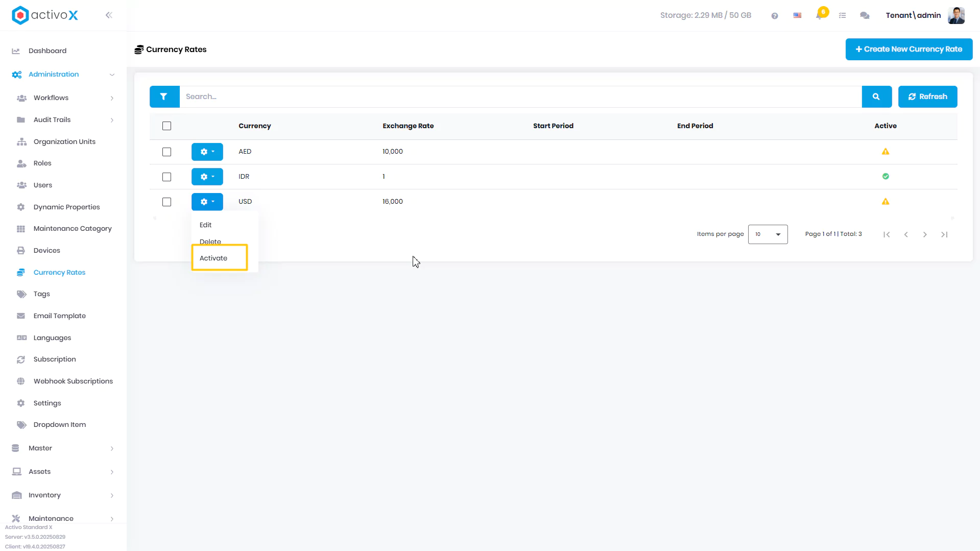Screen dimensions: 980x551
Task: Click the Webhook Subscriptions globe icon
Action: point(21,381)
